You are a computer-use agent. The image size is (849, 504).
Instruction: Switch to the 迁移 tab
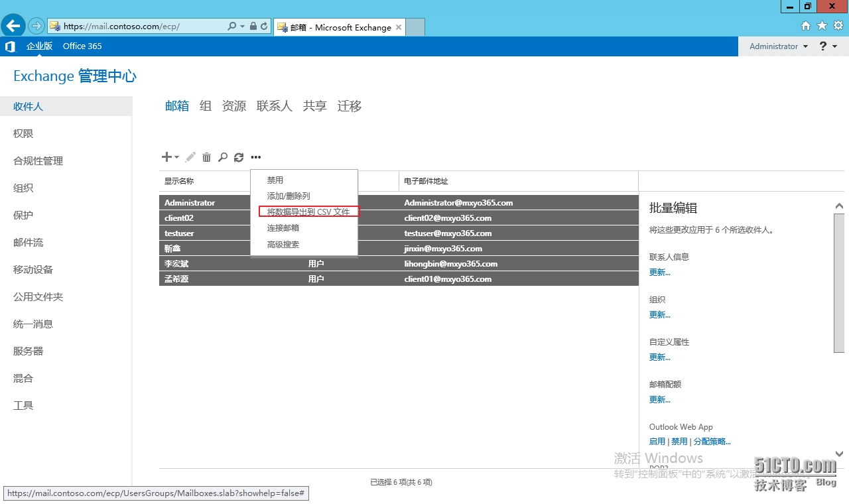coord(350,106)
